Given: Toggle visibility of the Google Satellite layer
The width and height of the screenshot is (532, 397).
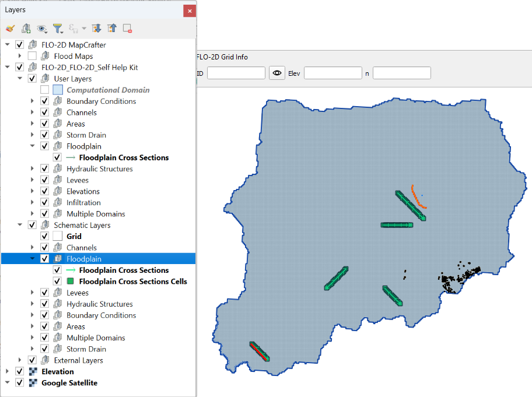Looking at the screenshot, I should point(20,383).
